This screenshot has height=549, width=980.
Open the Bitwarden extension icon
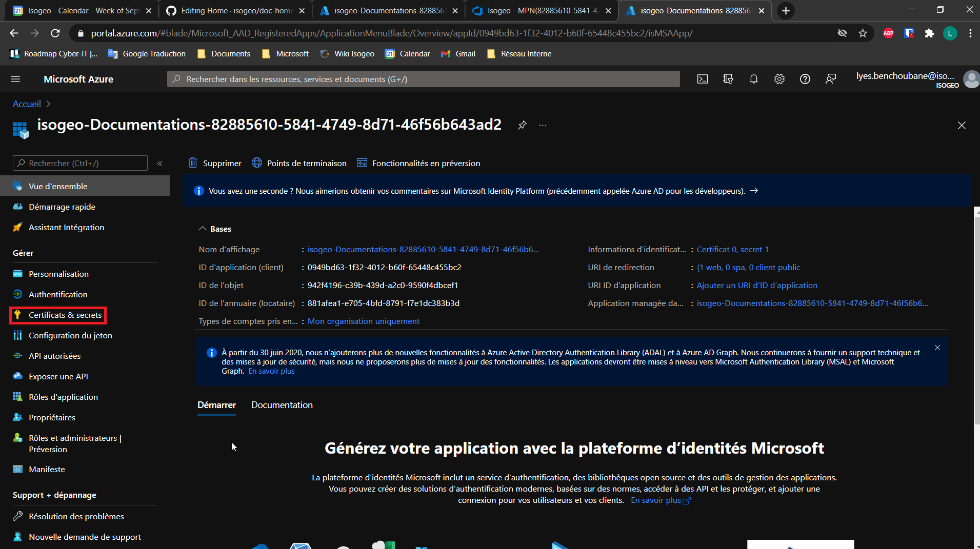pyautogui.click(x=909, y=33)
